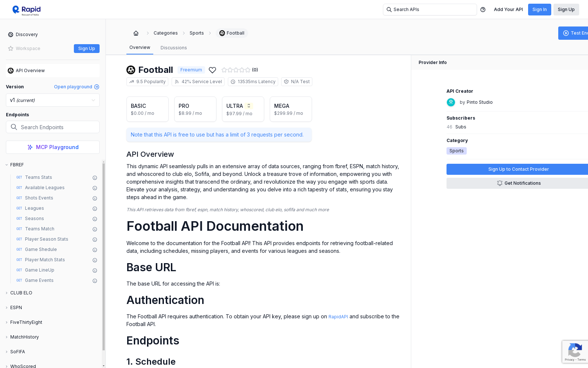Show info for Teams Stats endpoint
This screenshot has width=588, height=368.
[95, 178]
